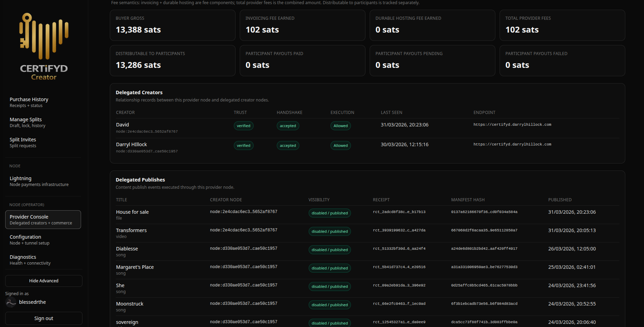Click published date 26/03/2026, 12:05:00

pyautogui.click(x=572, y=249)
